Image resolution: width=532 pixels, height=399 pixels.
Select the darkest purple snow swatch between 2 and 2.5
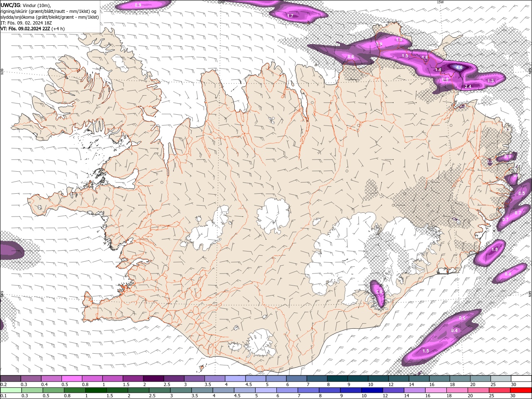pos(153,379)
